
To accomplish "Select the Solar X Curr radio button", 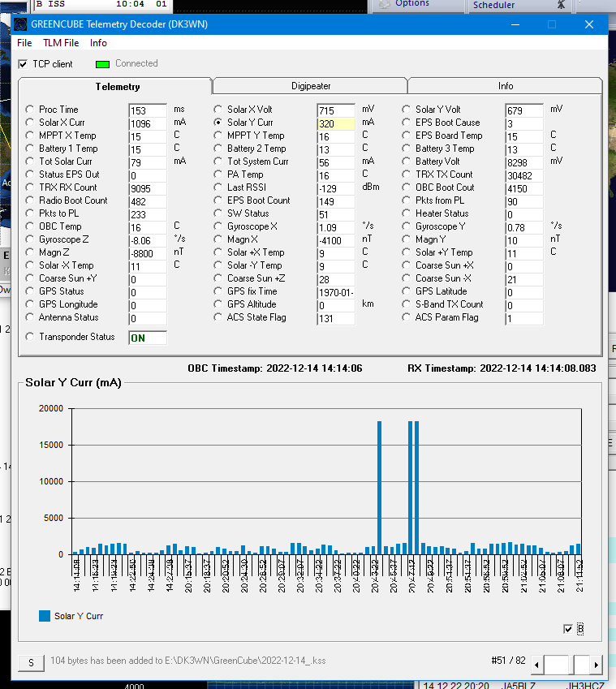I will [30, 123].
